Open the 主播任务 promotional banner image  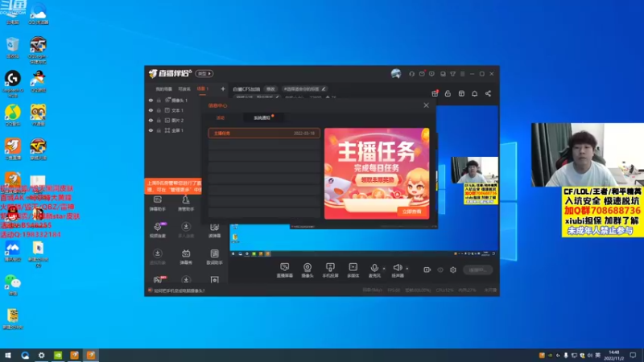[377, 174]
